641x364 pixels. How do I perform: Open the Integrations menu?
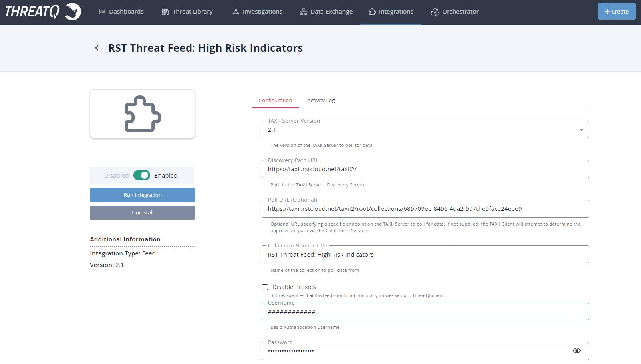click(x=391, y=12)
